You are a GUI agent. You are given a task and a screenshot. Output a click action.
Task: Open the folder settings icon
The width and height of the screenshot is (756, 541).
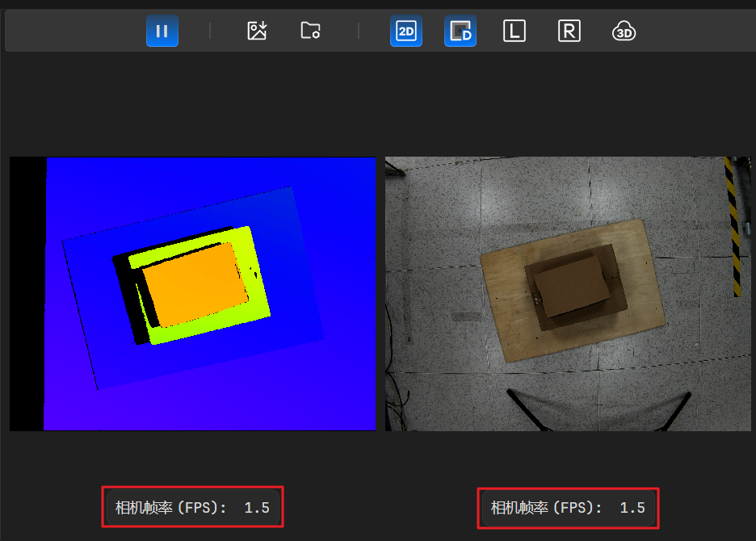click(310, 31)
